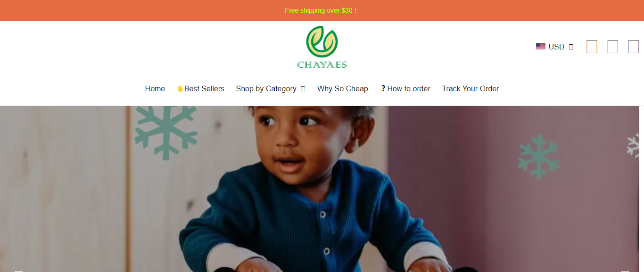Click the middle header icon box

(x=612, y=47)
